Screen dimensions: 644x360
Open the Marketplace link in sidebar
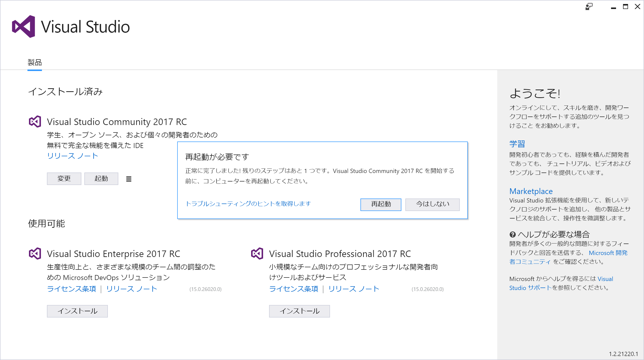pos(531,191)
